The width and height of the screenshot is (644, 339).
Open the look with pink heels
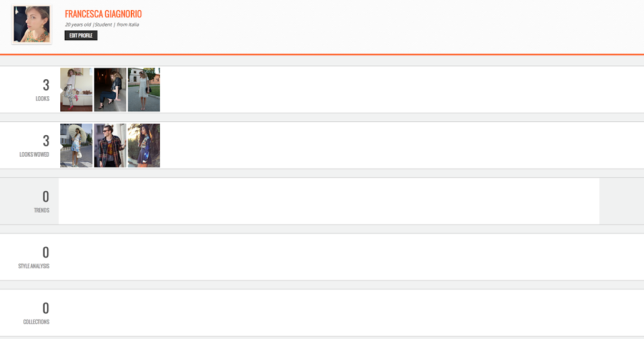[x=76, y=89]
